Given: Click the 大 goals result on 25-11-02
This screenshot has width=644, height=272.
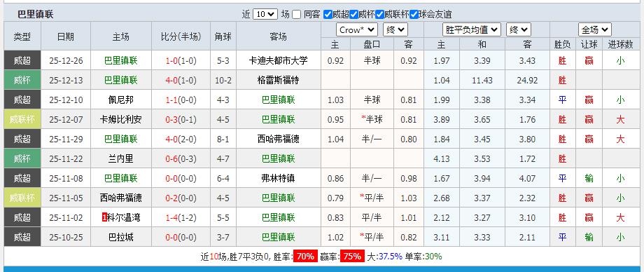Looking at the screenshot, I should [x=620, y=218].
